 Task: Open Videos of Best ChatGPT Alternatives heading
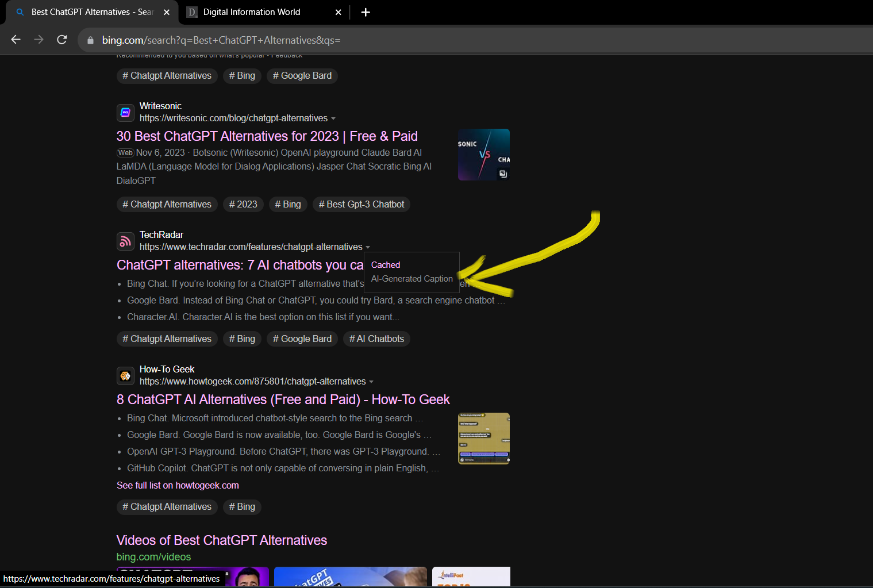(x=222, y=540)
